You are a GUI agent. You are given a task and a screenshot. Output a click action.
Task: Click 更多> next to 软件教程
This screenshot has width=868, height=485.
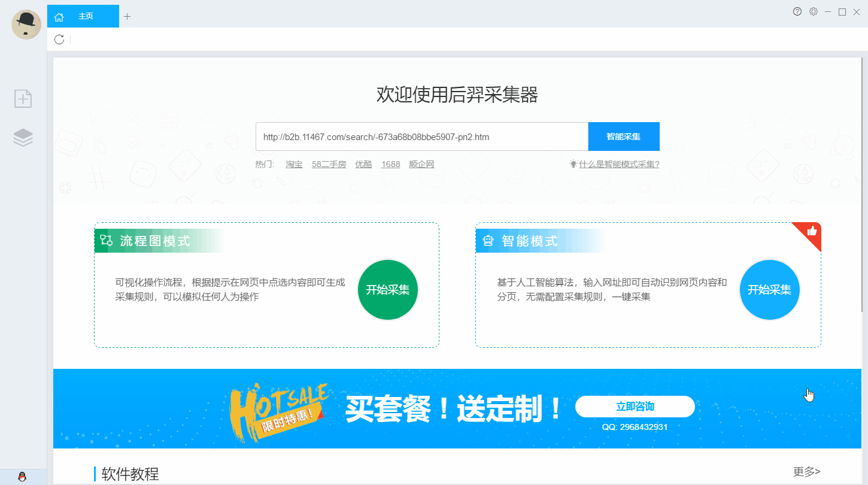807,472
